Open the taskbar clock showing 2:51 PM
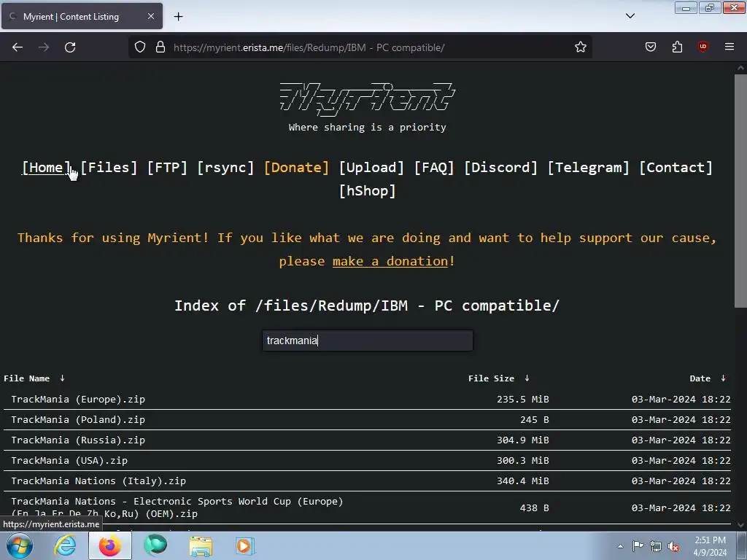 tap(710, 546)
